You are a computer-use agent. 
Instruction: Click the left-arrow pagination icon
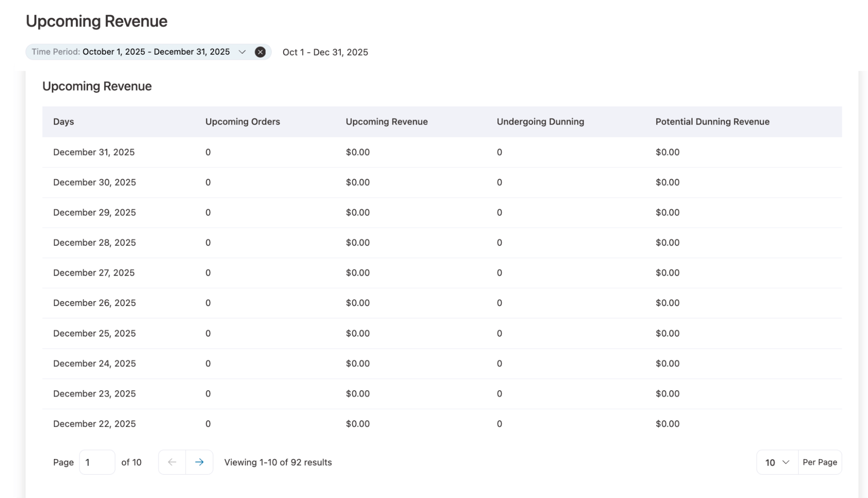click(x=172, y=462)
